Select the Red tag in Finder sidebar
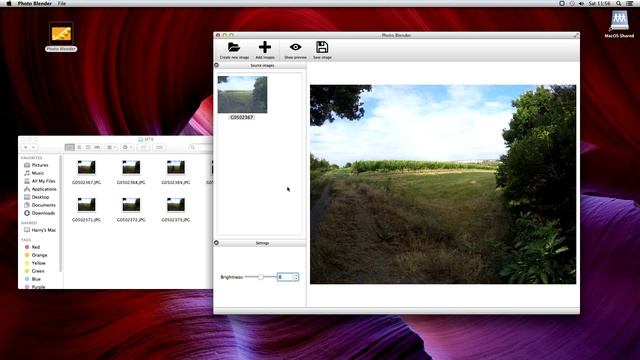Viewport: 640px width, 360px height. point(36,247)
